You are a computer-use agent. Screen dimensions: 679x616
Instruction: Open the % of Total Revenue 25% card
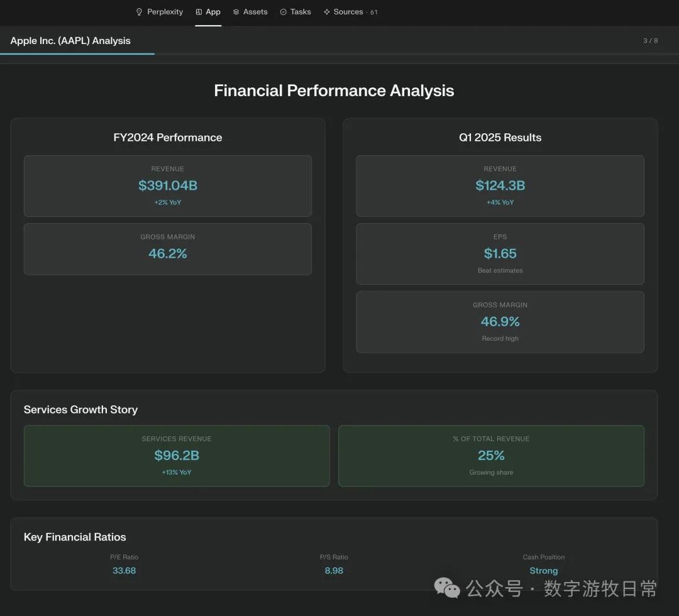491,456
